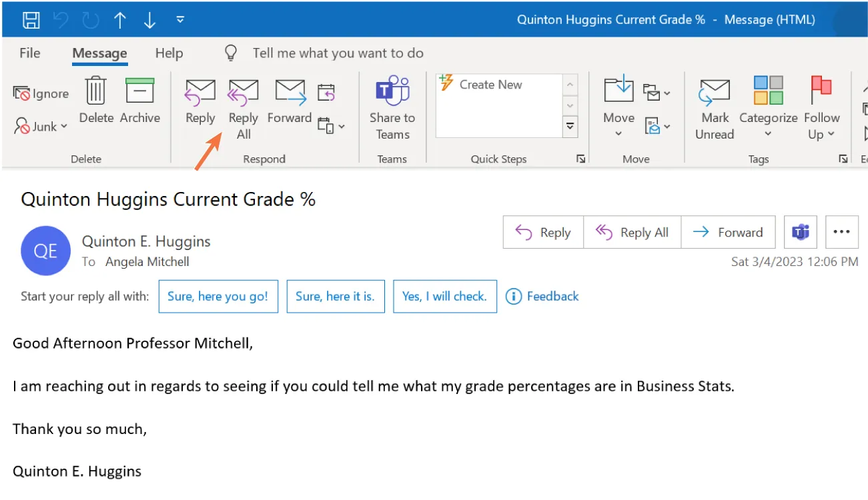Forward the message from the ribbon
The image size is (868, 500).
pyautogui.click(x=289, y=100)
